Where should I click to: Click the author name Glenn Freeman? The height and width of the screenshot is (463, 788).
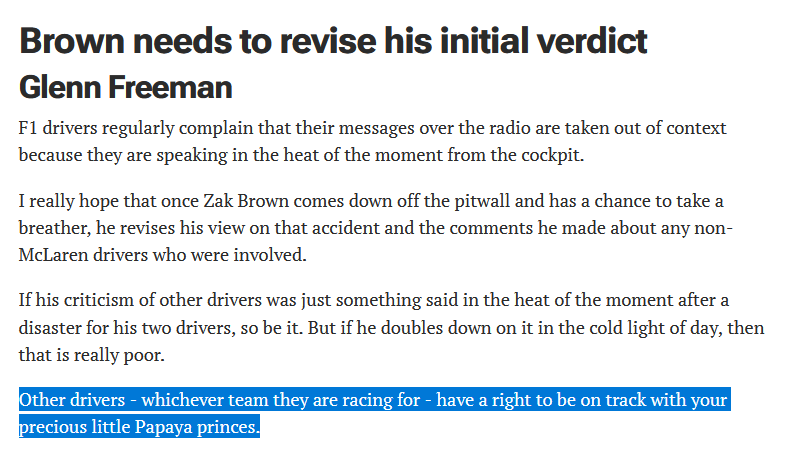pos(125,88)
